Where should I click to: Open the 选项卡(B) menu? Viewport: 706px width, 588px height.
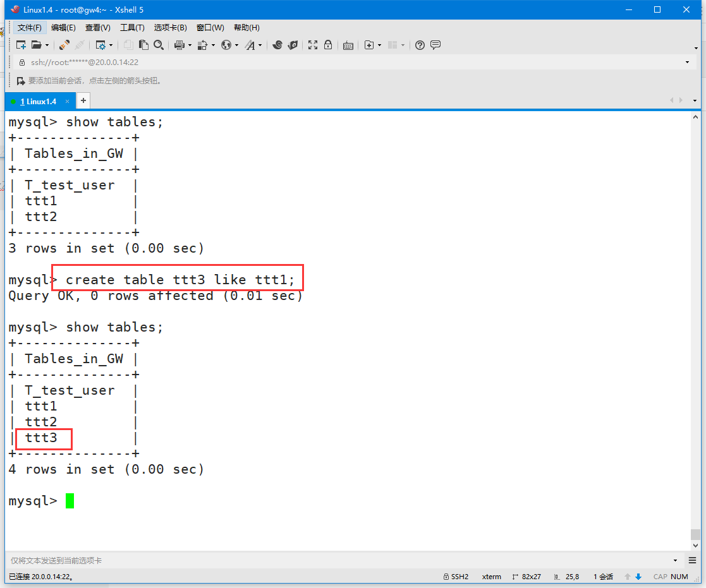[171, 28]
